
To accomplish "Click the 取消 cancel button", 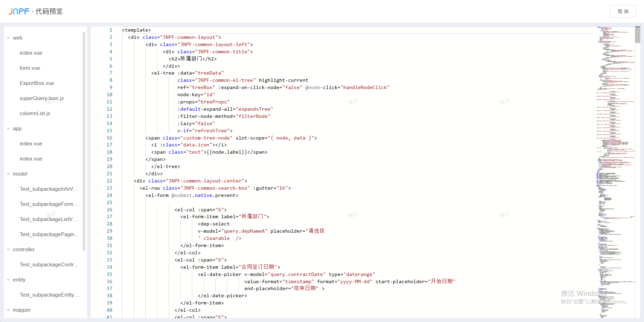I will (623, 11).
